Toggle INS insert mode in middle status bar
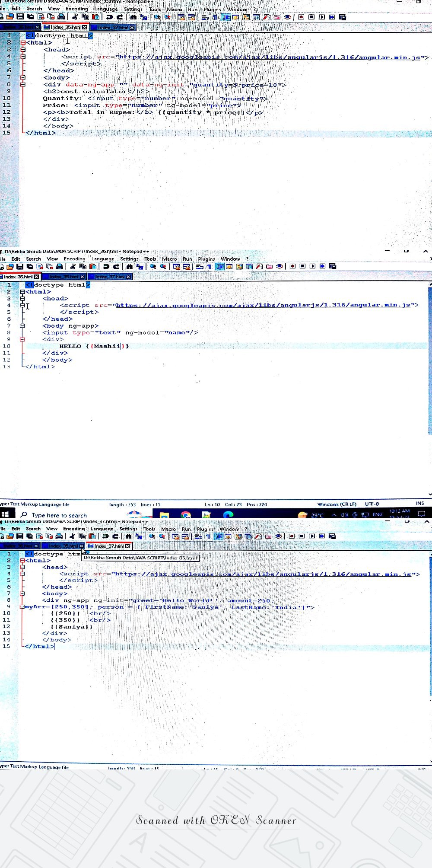432x868 pixels. coord(420,503)
